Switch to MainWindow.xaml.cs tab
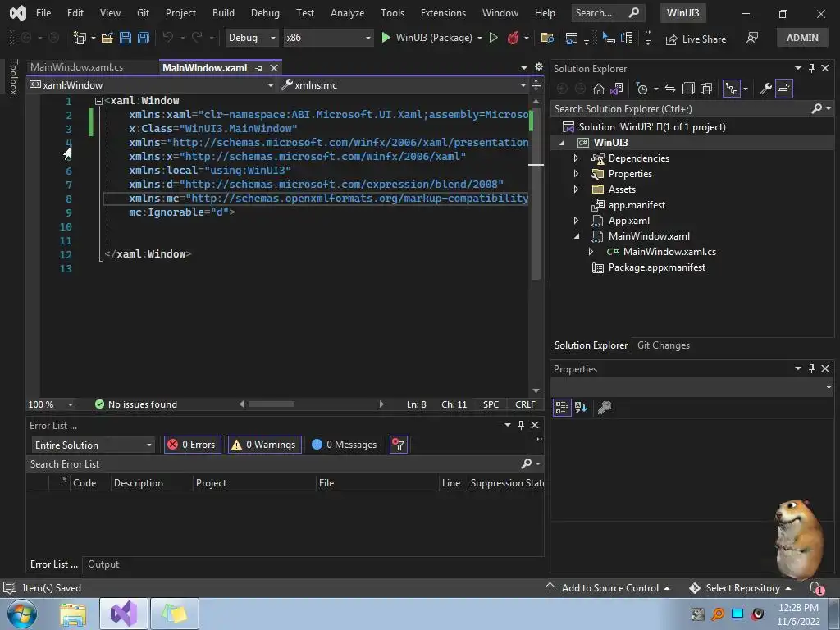This screenshot has height=630, width=840. tap(76, 67)
